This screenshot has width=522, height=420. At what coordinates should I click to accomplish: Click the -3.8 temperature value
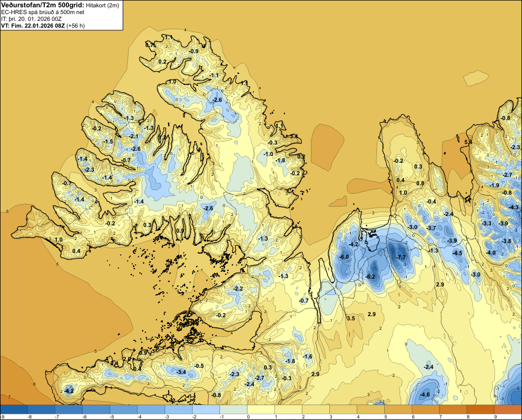[506, 241]
